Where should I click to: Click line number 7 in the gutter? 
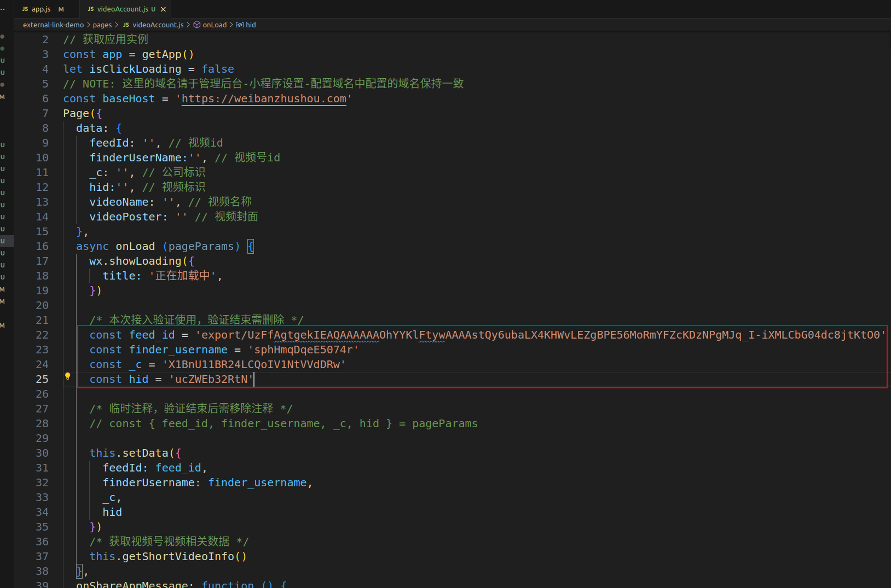click(x=45, y=113)
